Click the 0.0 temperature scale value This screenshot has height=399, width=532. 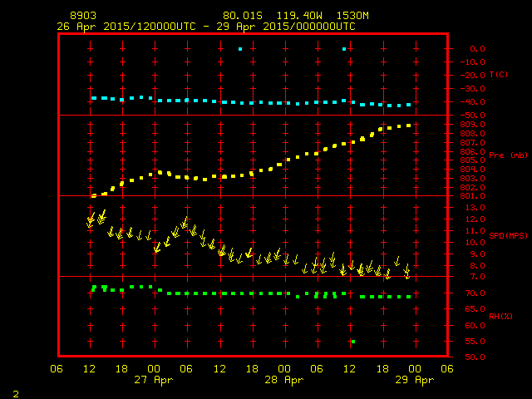tap(477, 49)
